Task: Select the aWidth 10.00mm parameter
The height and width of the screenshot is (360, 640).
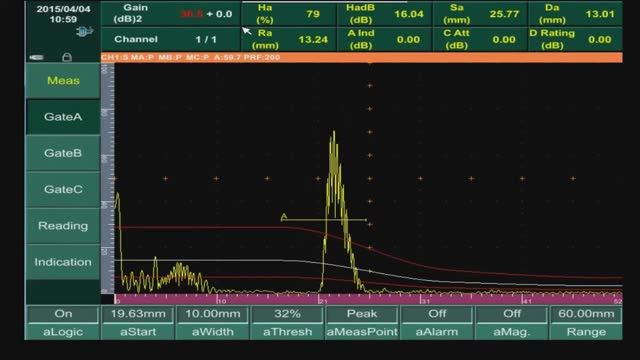Action: click(x=213, y=322)
